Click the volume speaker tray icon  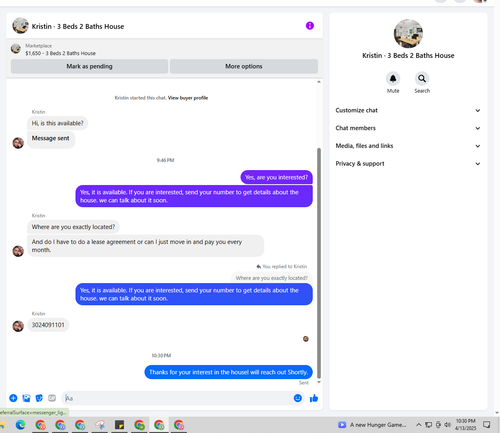point(448,425)
